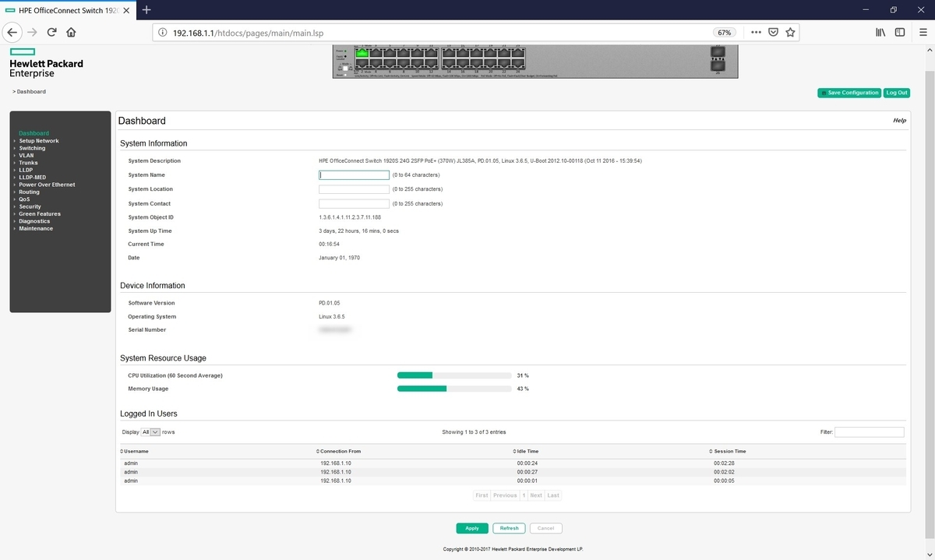This screenshot has height=560, width=935.
Task: Save page to Pocket
Action: 774,32
